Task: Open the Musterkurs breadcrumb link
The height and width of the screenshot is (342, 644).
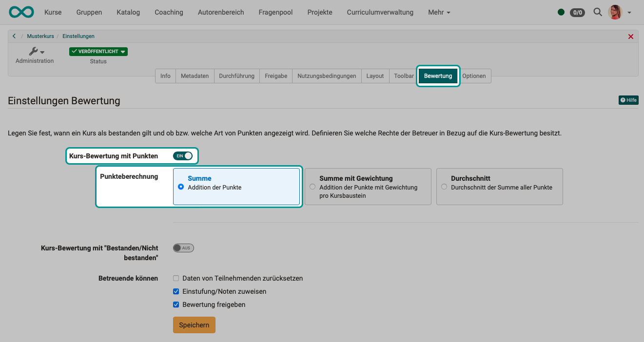Action: coord(40,36)
